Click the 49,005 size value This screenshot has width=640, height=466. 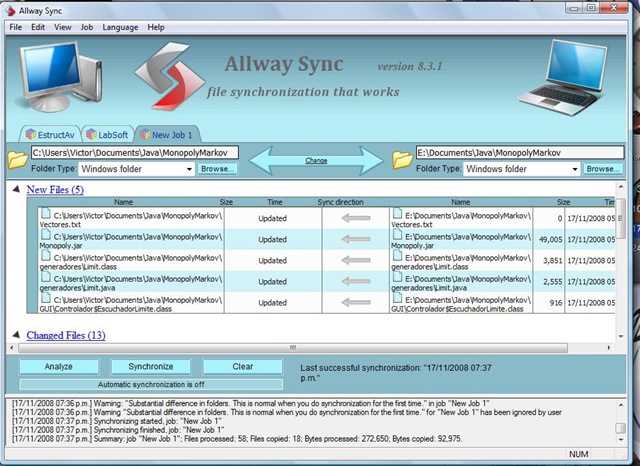click(x=551, y=240)
